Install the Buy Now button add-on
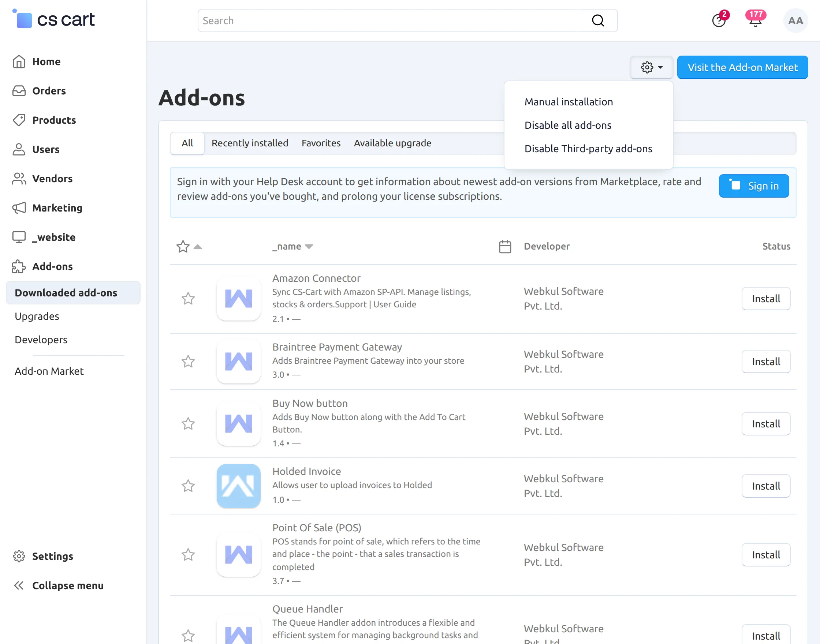The image size is (820, 644). pyautogui.click(x=766, y=424)
